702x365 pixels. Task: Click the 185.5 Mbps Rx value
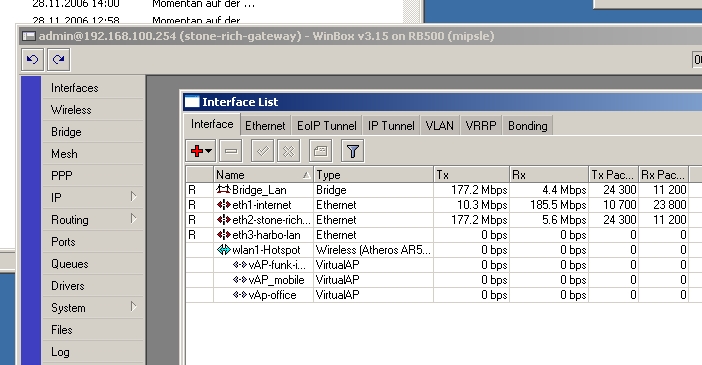pyautogui.click(x=558, y=205)
